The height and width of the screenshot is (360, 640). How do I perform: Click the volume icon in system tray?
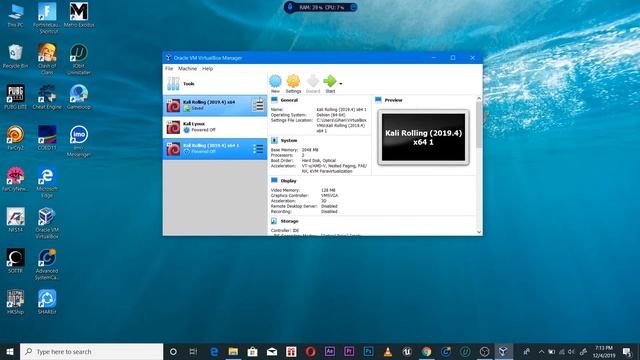coord(571,351)
